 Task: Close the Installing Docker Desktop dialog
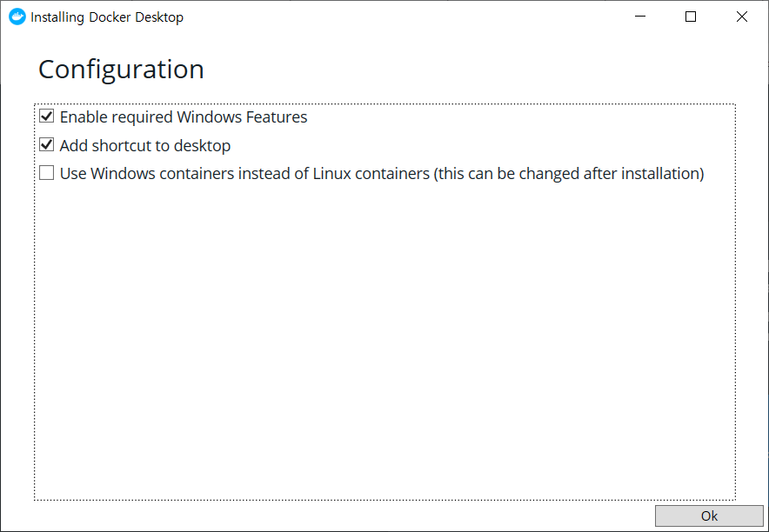coord(742,17)
